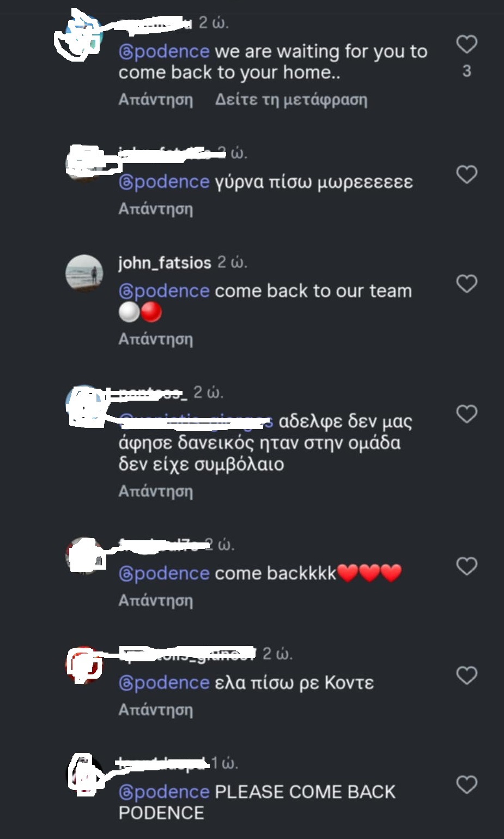Like the 'αδελφε δεν μας άφησε' comment
This screenshot has width=504, height=839.
click(466, 414)
